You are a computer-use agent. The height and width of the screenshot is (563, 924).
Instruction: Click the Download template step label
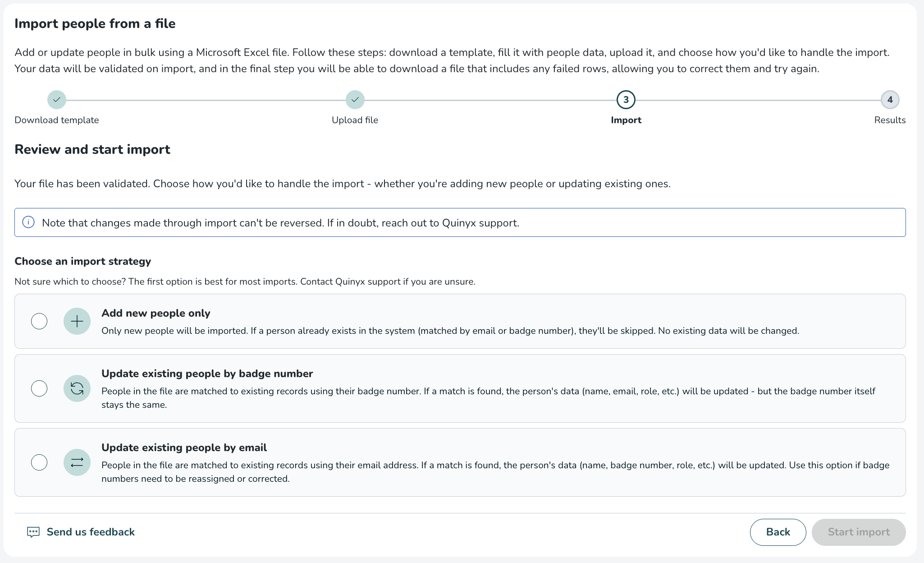pyautogui.click(x=57, y=120)
